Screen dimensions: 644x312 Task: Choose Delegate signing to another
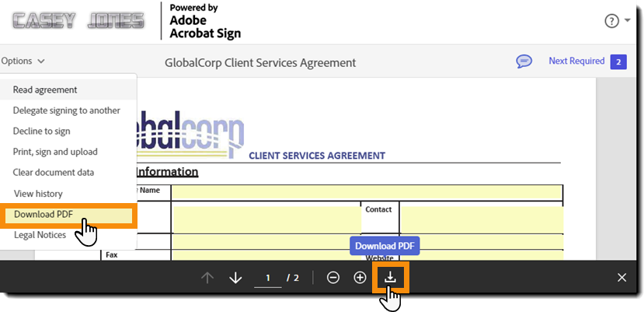(x=67, y=110)
